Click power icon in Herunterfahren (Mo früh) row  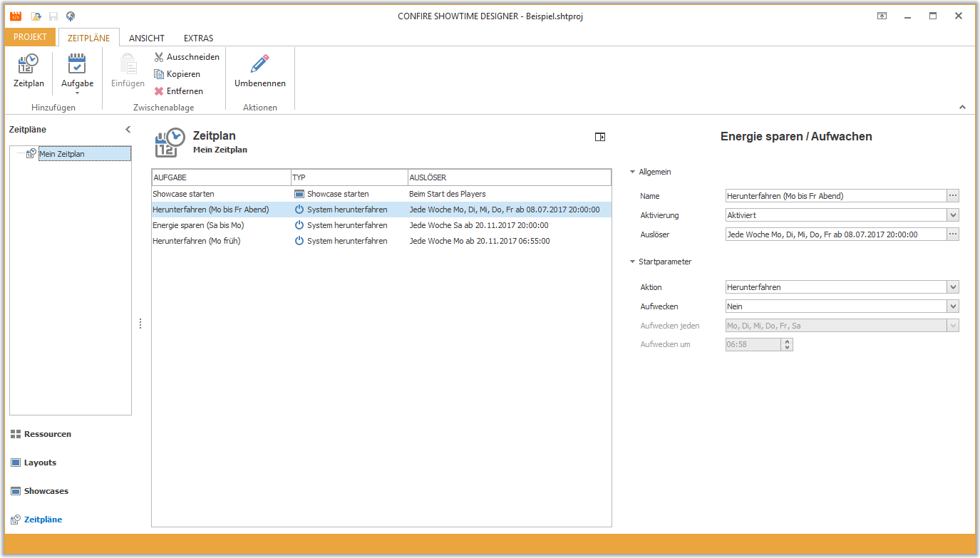click(299, 241)
